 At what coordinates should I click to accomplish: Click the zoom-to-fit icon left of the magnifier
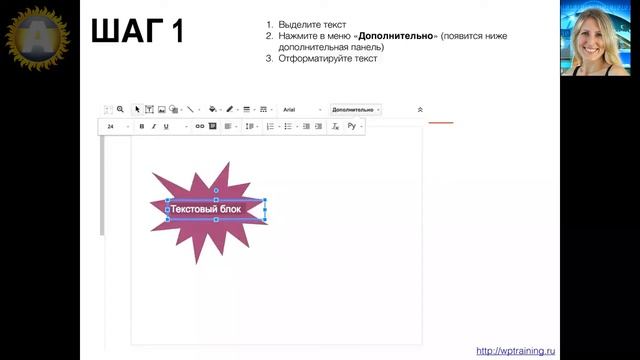[x=108, y=109]
